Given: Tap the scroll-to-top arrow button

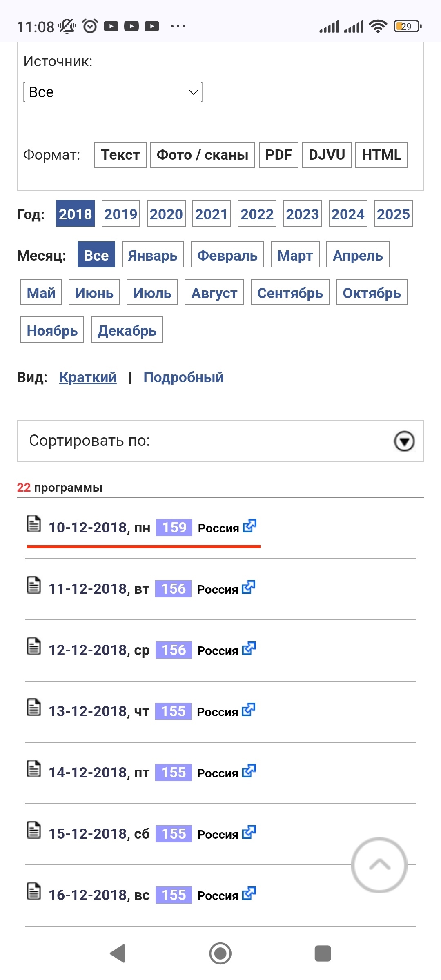Looking at the screenshot, I should 379,865.
